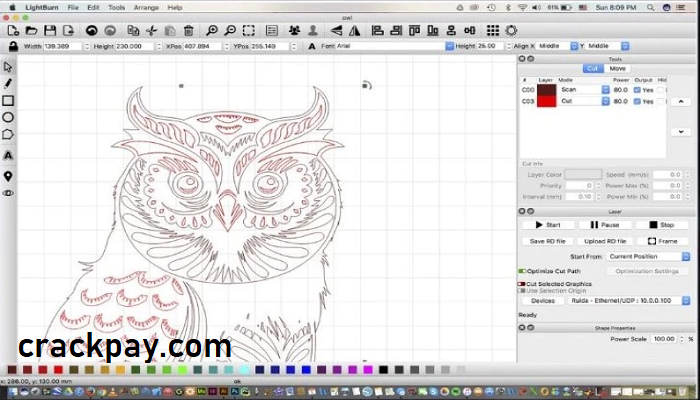Click the grayed Redo icon
This screenshot has height=400, width=700.
point(110,30)
